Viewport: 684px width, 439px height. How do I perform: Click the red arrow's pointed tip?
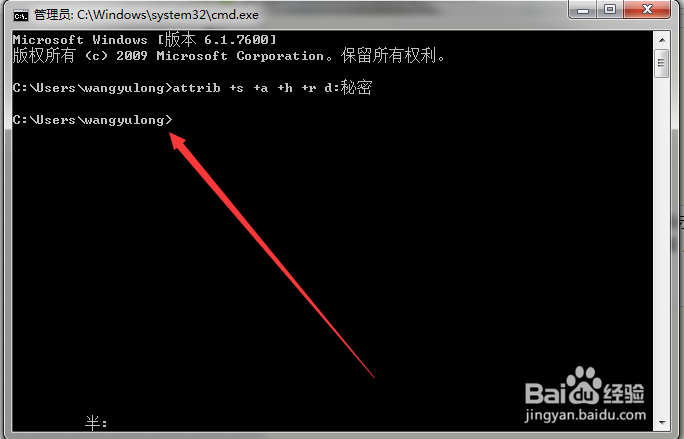[171, 135]
